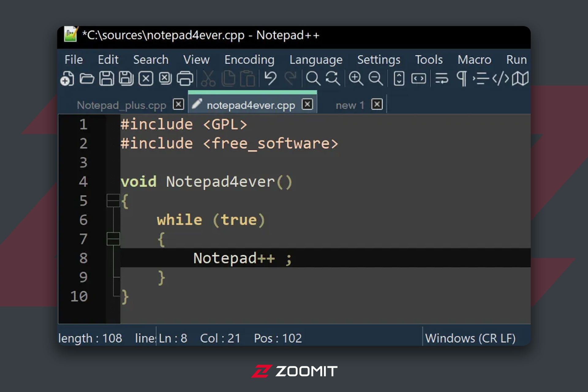Click the Replace toolbar icon
Screen dimensions: 588x392
[333, 78]
